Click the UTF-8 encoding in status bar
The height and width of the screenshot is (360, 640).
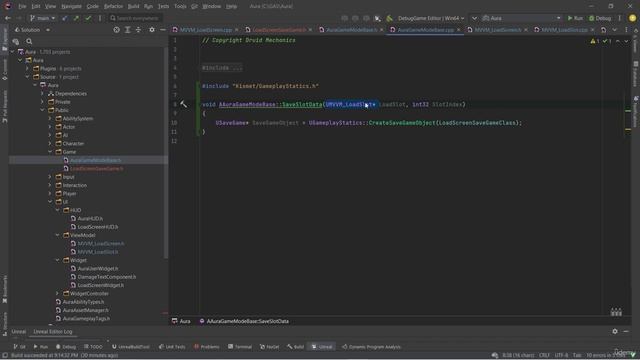pos(561,355)
